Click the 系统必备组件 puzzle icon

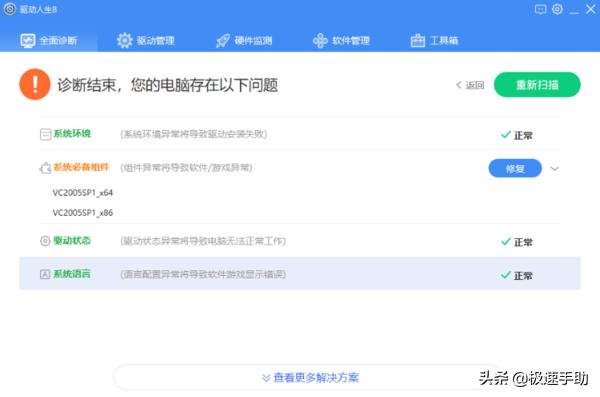click(x=45, y=168)
